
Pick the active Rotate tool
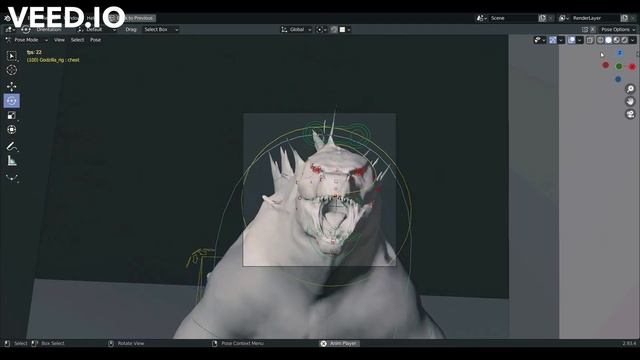point(11,101)
